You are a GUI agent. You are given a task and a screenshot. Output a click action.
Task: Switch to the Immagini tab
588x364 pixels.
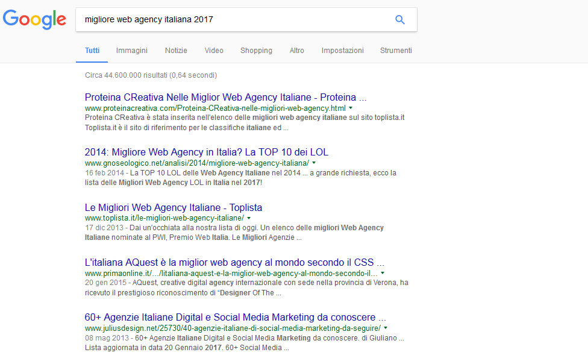coord(131,51)
